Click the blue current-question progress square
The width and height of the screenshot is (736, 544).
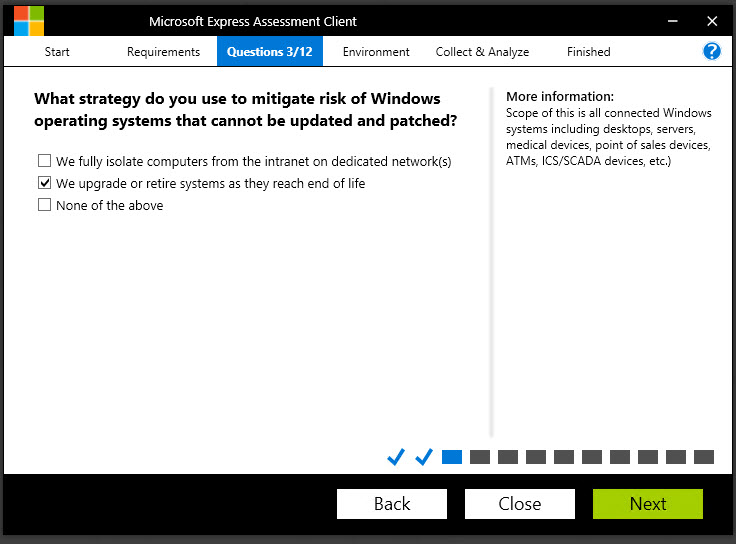pyautogui.click(x=452, y=457)
